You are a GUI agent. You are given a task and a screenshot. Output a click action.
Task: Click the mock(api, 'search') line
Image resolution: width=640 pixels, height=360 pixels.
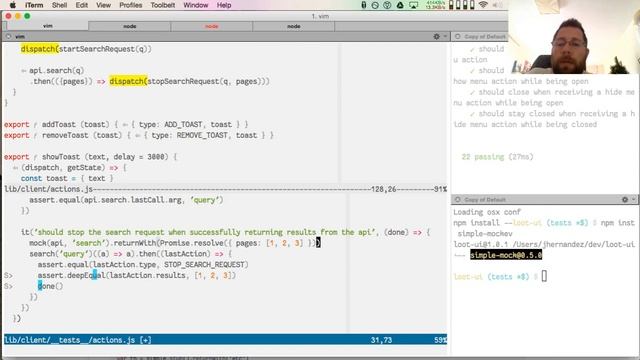175,243
